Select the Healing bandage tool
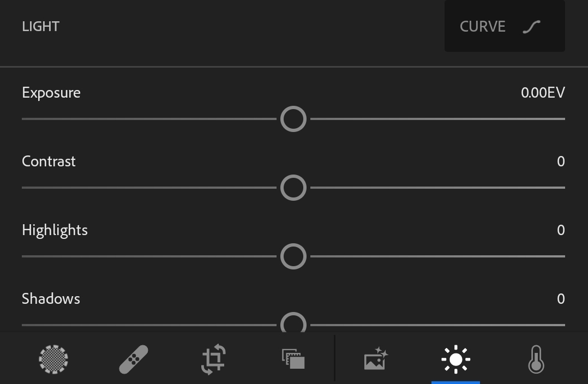 pos(133,359)
